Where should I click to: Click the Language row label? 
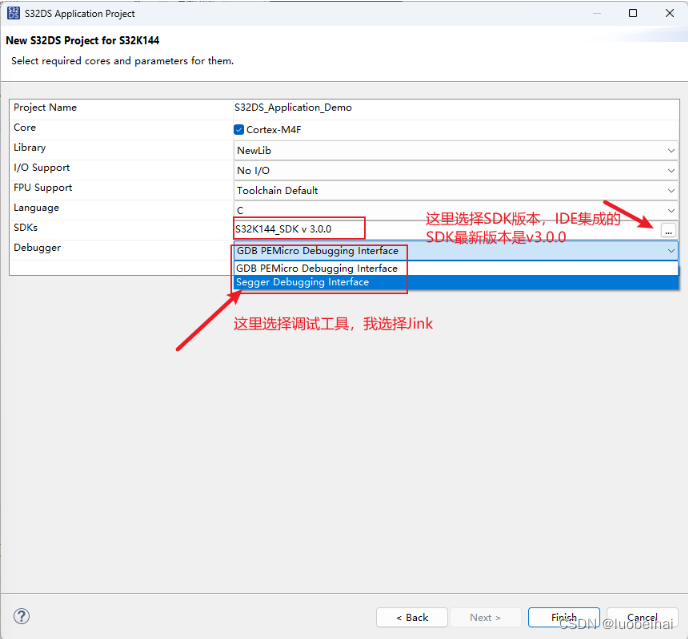[36, 208]
